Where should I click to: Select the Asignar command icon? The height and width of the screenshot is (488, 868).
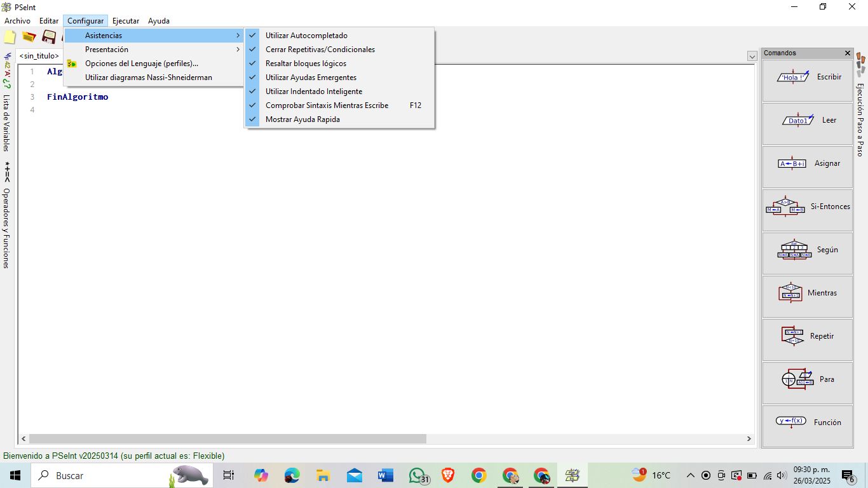coord(807,164)
